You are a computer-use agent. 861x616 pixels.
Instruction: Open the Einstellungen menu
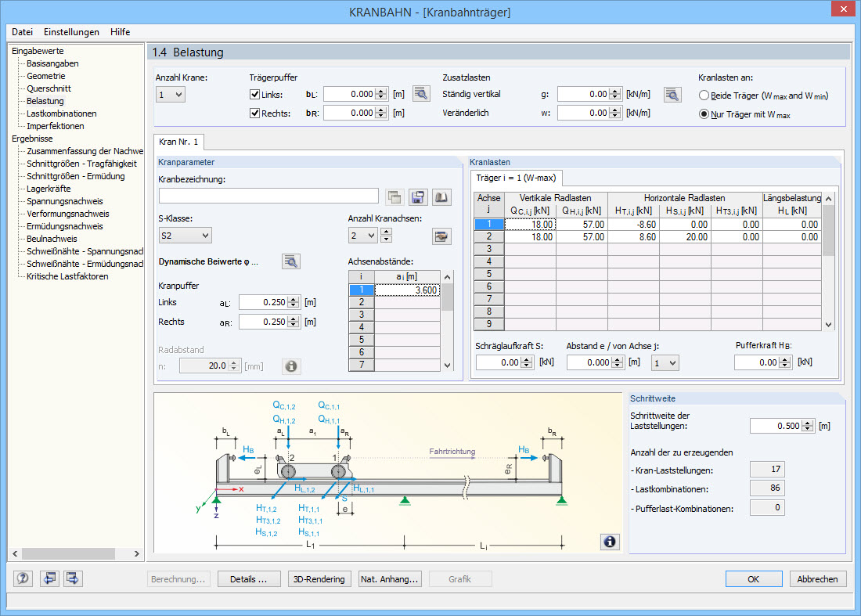[x=71, y=32]
